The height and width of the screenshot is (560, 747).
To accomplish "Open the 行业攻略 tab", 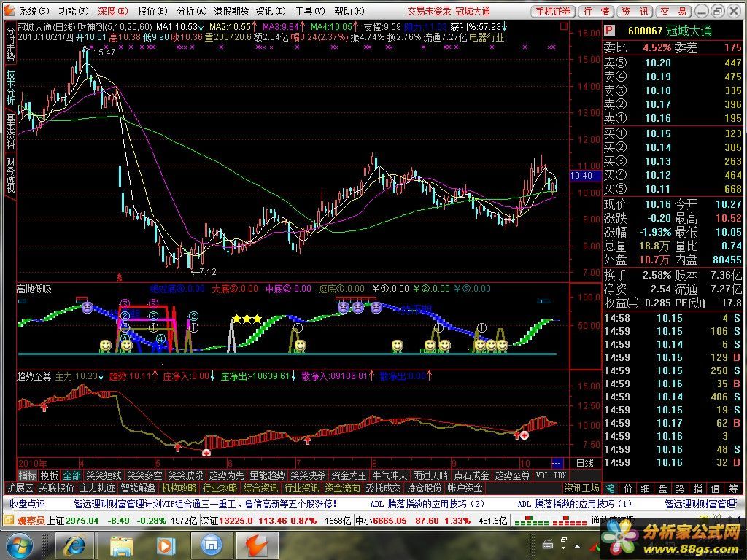I will coord(220,488).
